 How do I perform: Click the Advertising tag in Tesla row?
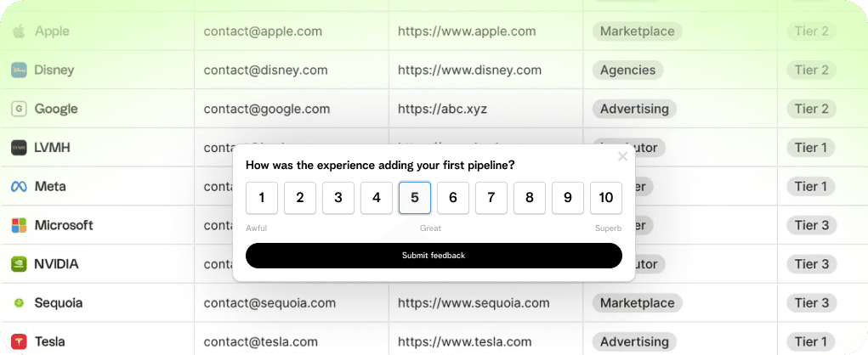[x=634, y=341]
